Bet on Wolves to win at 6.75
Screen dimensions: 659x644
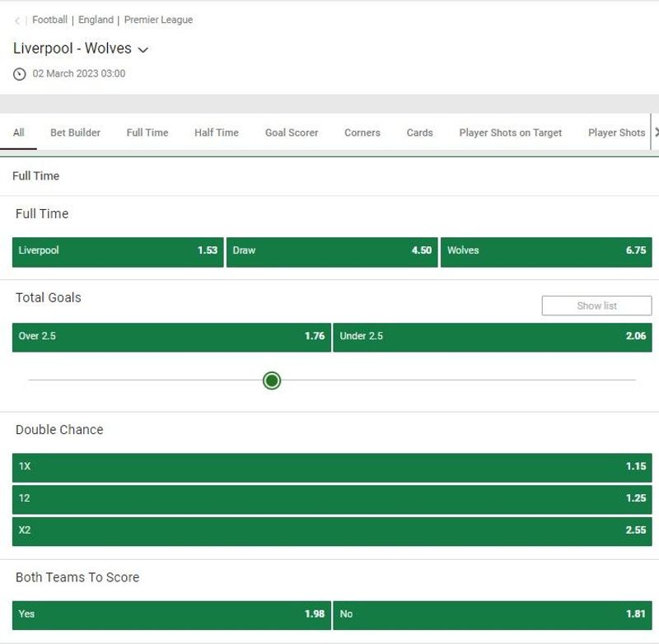click(546, 252)
